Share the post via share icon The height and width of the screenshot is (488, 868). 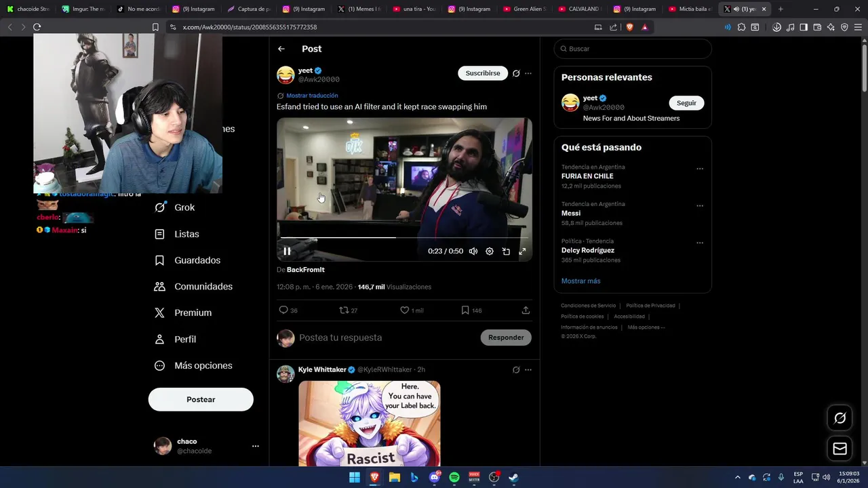526,310
